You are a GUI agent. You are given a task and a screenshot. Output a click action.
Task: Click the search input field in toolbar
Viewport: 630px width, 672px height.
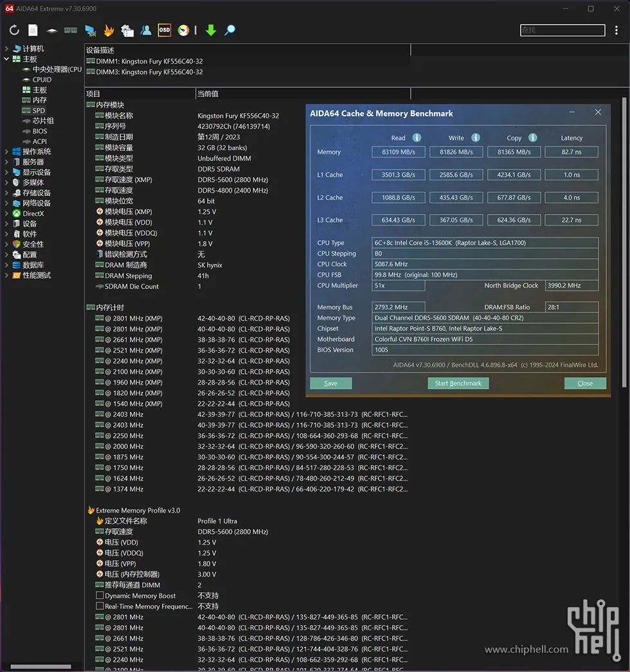pyautogui.click(x=562, y=30)
